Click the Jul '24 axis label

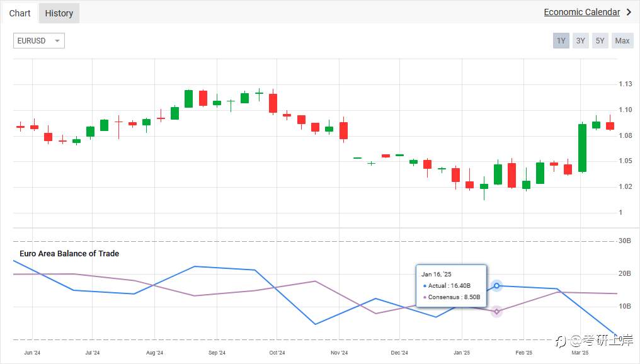coord(92,353)
